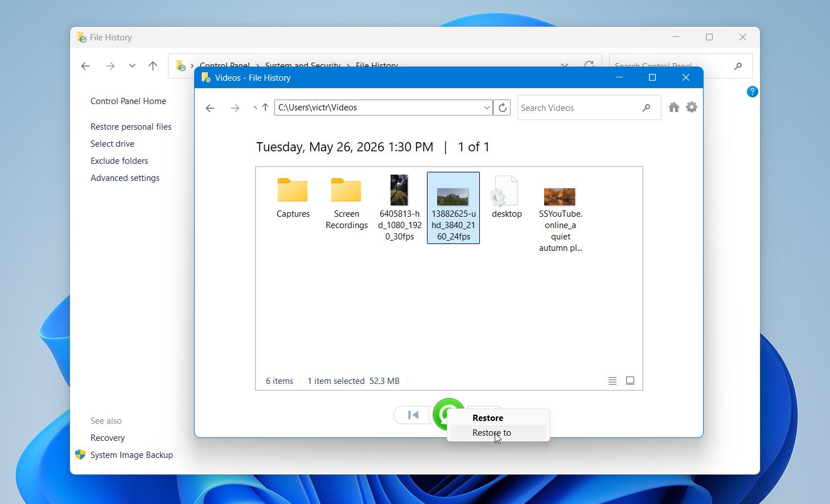Switch to large icons view
830x504 pixels.
[630, 381]
